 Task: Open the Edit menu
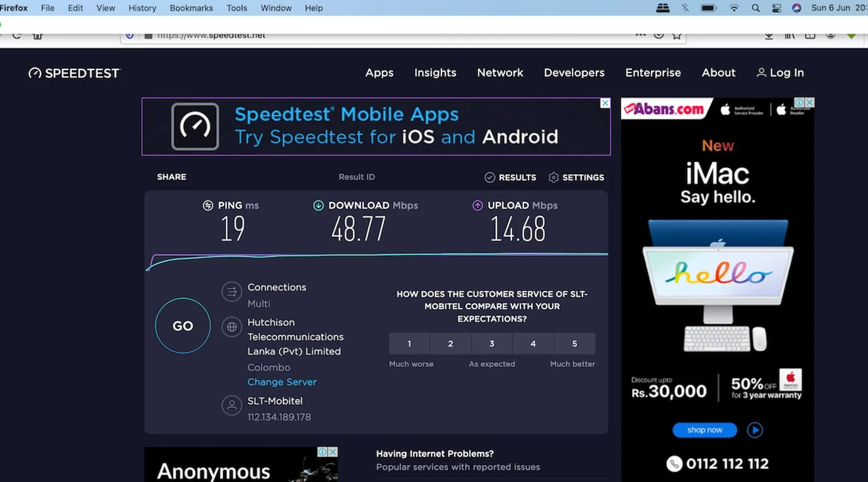75,8
